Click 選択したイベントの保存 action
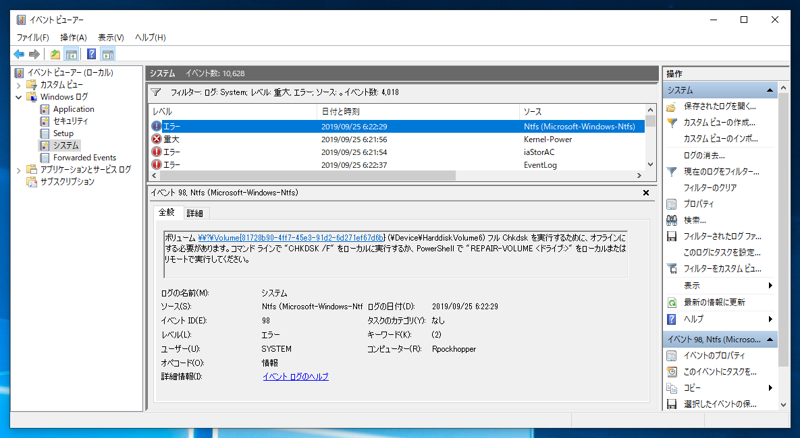 [720, 404]
